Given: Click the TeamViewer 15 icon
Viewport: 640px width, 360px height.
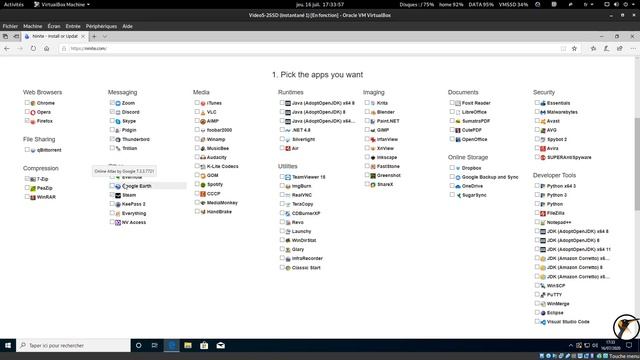Looking at the screenshot, I should [288, 177].
